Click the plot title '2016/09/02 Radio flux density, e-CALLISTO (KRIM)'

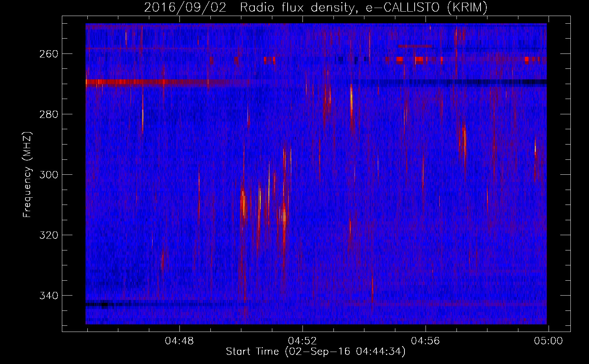[x=316, y=7]
